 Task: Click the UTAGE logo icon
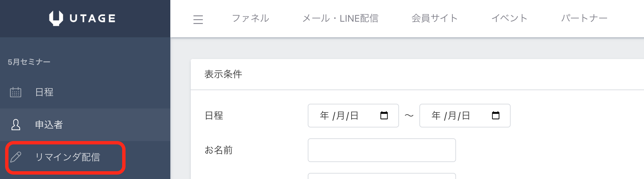pos(56,18)
